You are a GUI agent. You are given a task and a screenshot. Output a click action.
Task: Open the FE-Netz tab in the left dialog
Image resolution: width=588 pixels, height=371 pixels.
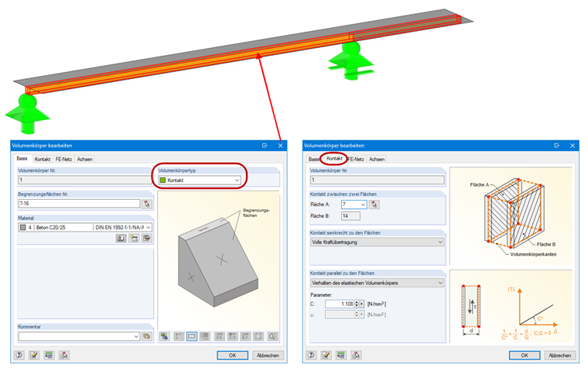pos(63,160)
